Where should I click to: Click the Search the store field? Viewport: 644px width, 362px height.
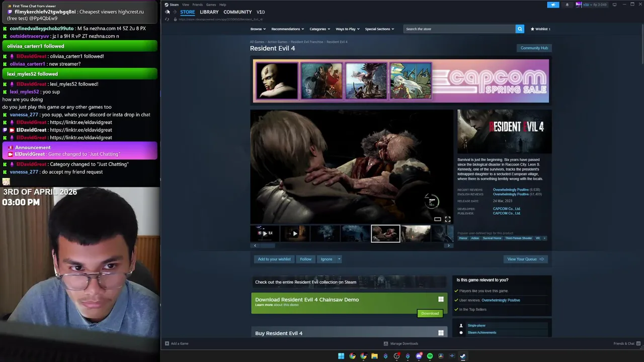pos(459,29)
